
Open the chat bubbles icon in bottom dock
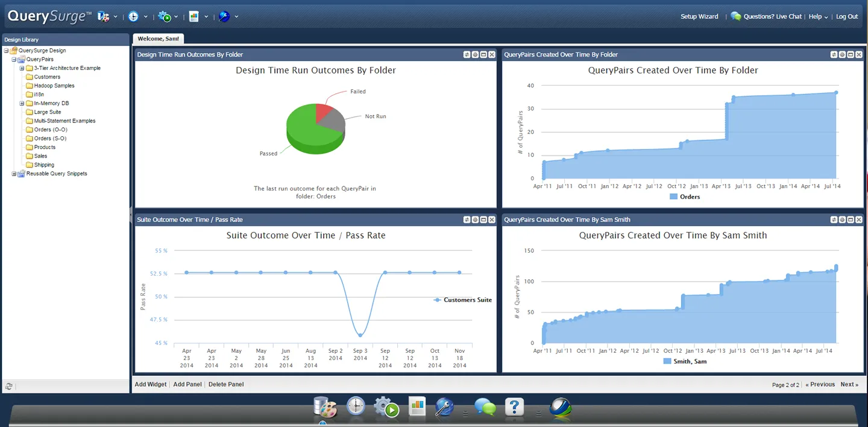click(485, 408)
